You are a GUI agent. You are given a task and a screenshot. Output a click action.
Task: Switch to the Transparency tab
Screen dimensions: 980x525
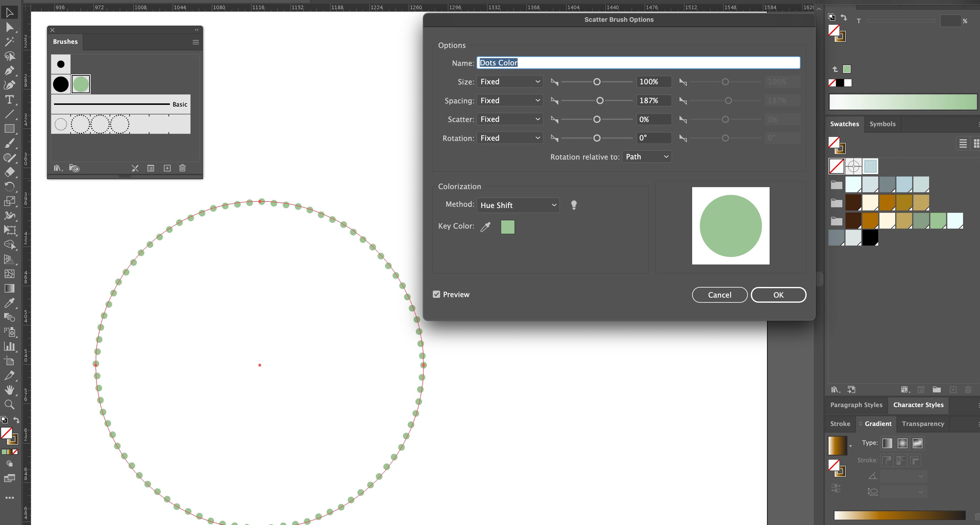[x=923, y=424]
